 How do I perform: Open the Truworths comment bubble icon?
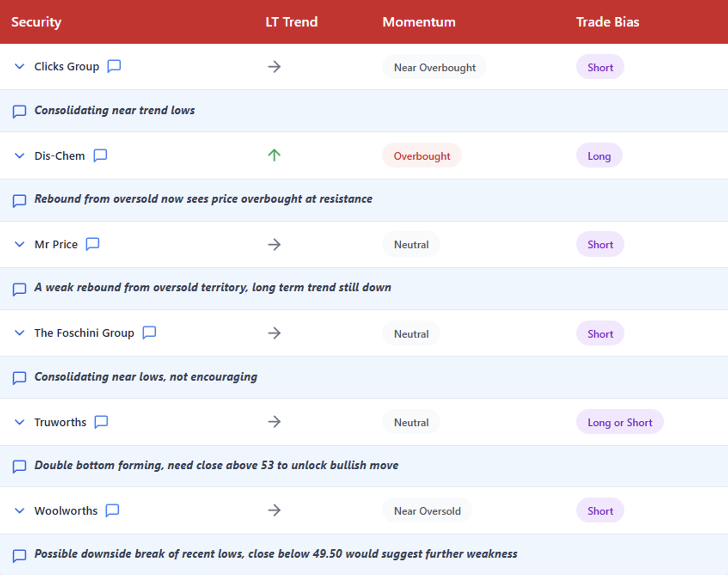[x=101, y=422]
